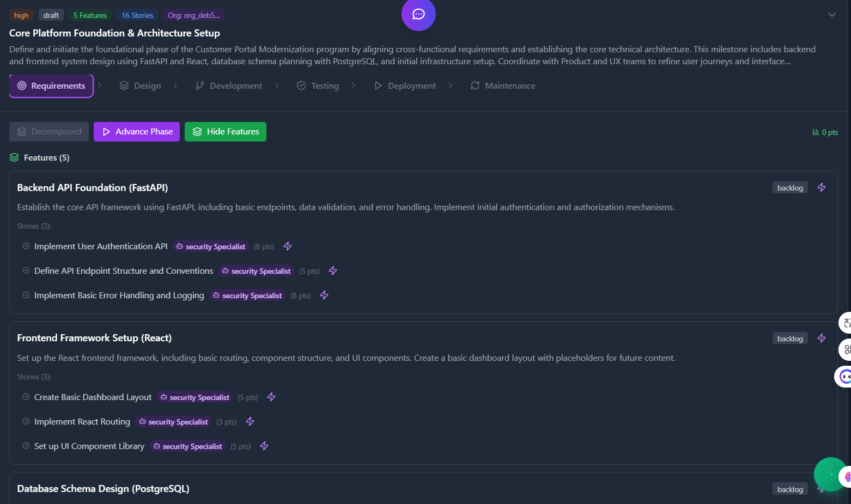The height and width of the screenshot is (504, 851).
Task: Click Stories (3) label under Backend API Foundation
Action: [x=34, y=226]
